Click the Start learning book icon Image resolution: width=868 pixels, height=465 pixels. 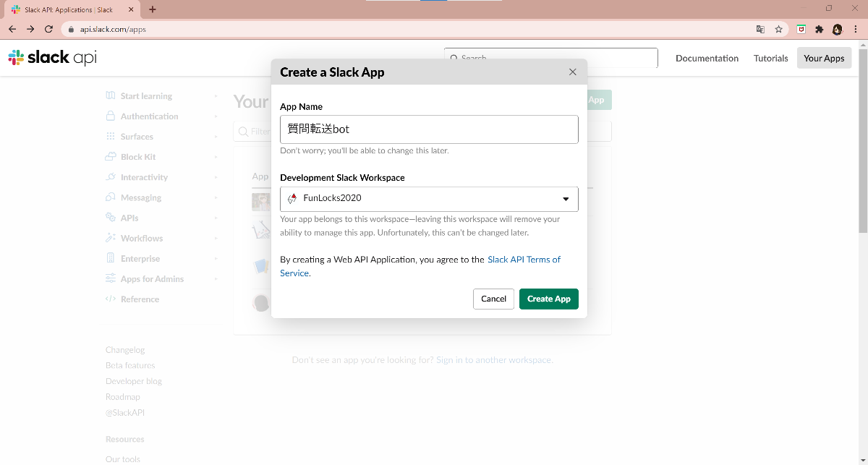pos(111,95)
